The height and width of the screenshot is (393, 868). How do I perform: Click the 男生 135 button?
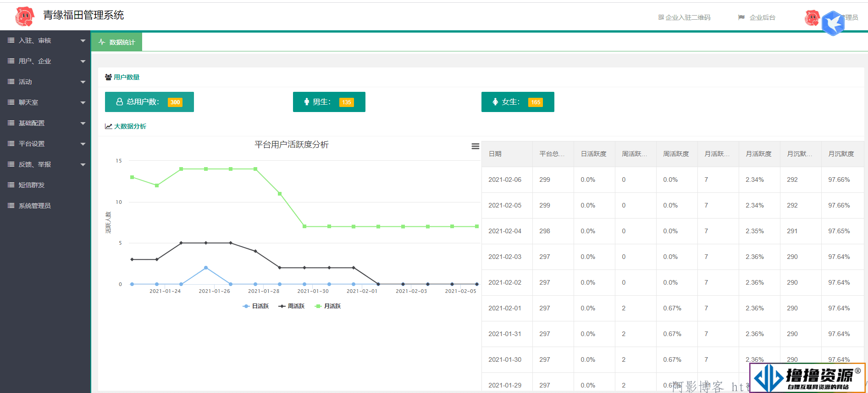pyautogui.click(x=329, y=102)
